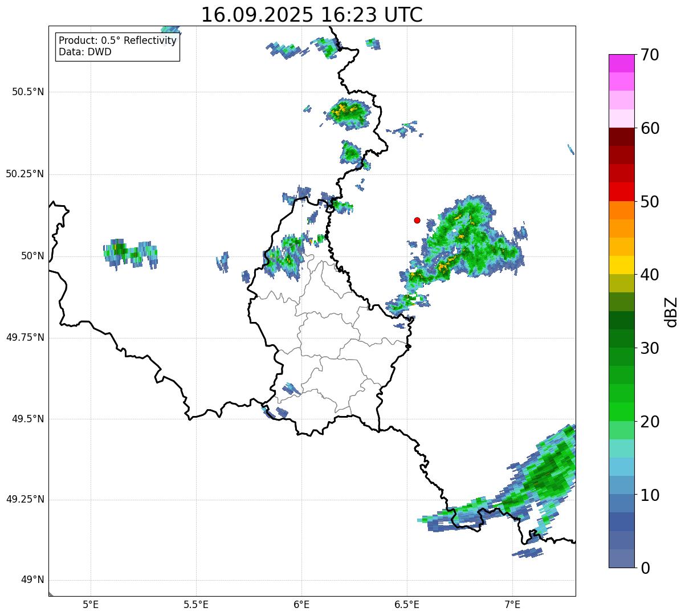
Task: Click the 6°E longitude tick label
Action: coord(301,603)
